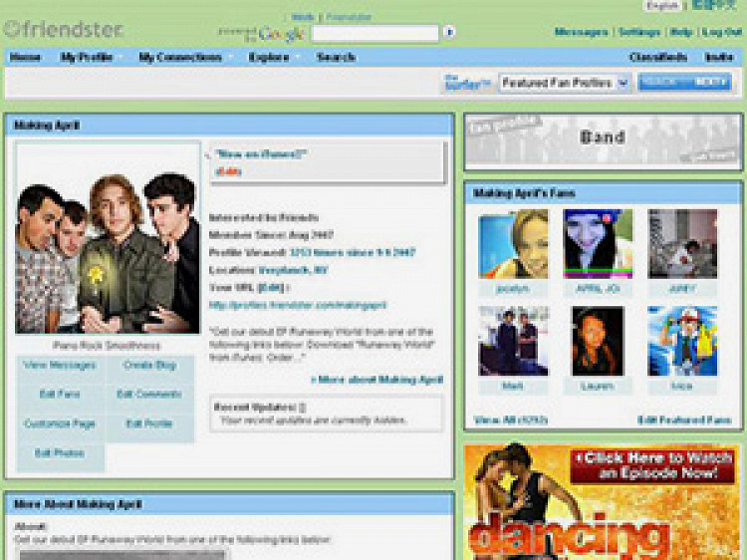Click the Mark fan name label
This screenshot has width=747, height=560.
513,386
